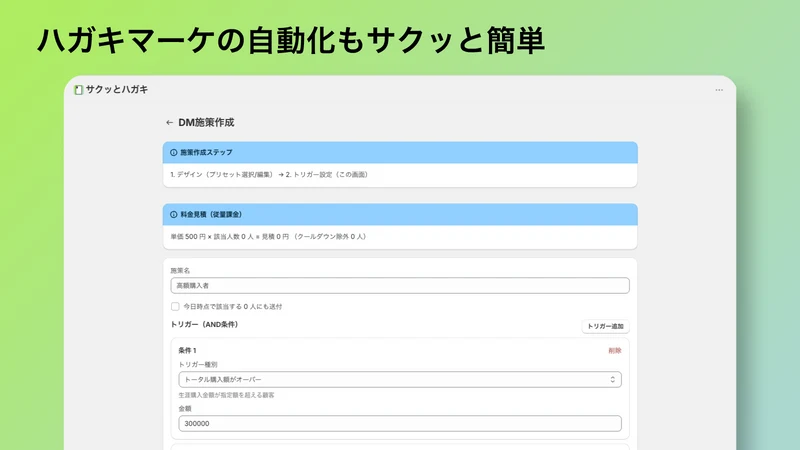Focus the 施策名 input field
This screenshot has width=800, height=450.
400,286
